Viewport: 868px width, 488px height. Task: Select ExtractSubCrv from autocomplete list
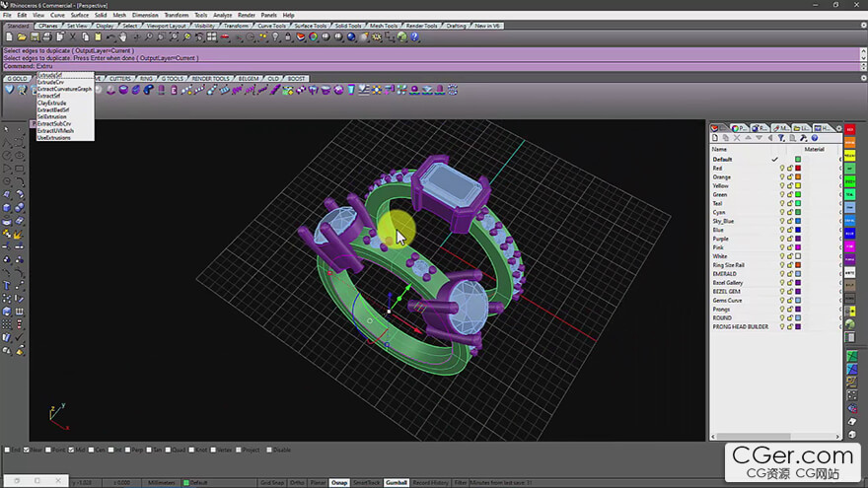coord(54,124)
